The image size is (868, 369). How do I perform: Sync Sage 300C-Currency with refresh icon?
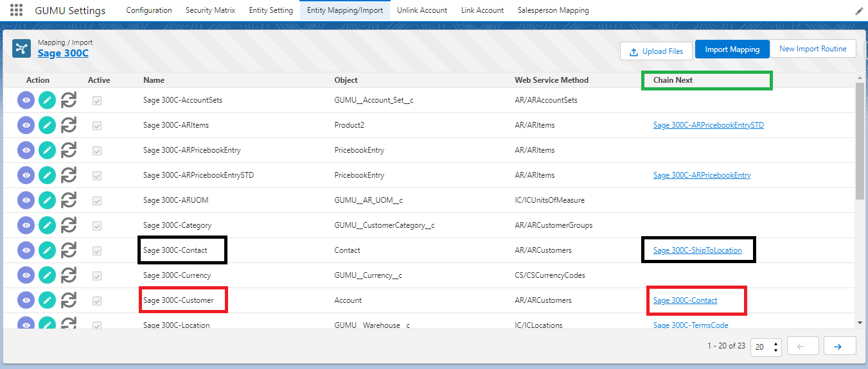68,276
